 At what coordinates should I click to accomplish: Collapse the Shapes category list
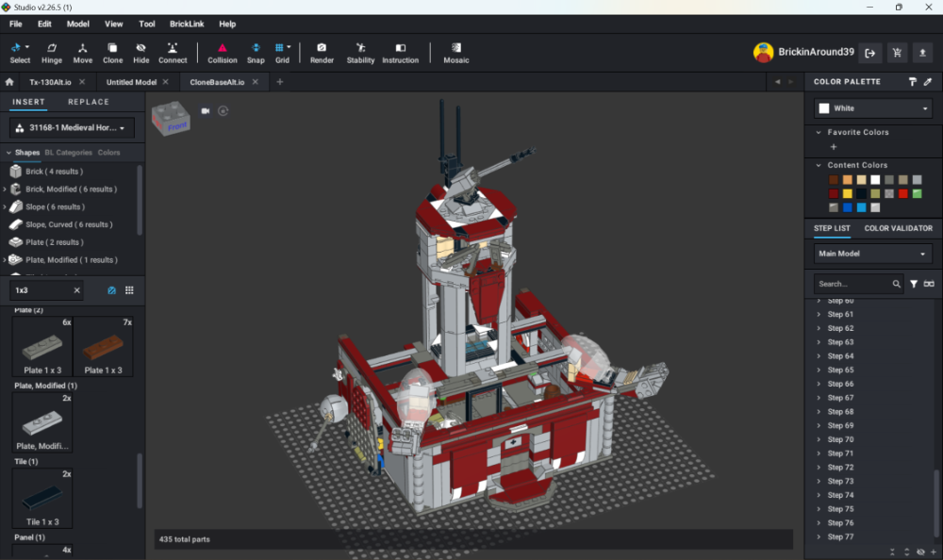[8, 153]
